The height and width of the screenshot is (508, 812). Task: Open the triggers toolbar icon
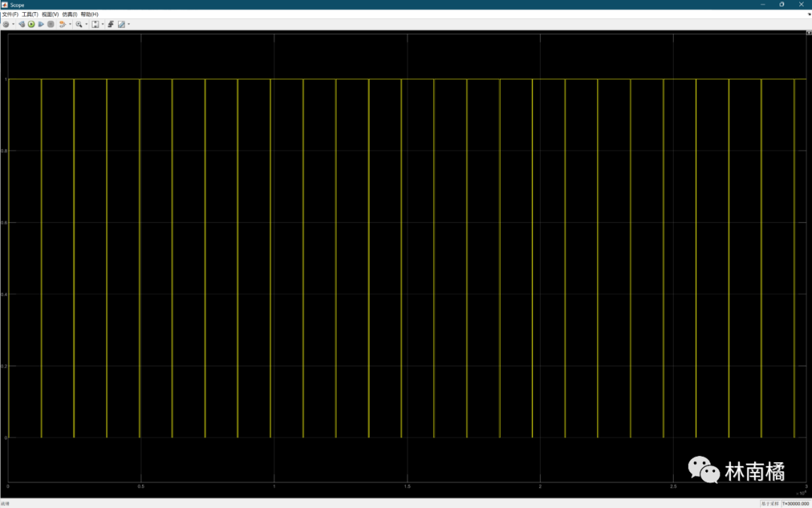pyautogui.click(x=111, y=24)
